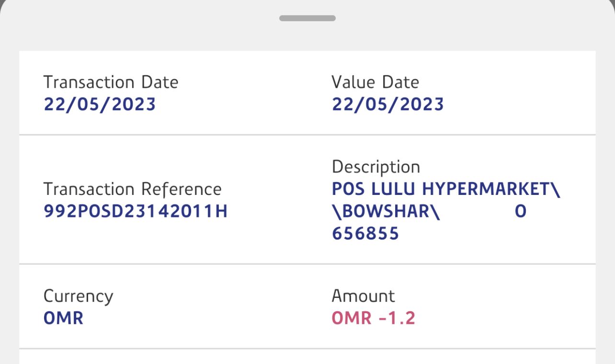Select the transaction date value under Transaction Date
The width and height of the screenshot is (615, 364).
pyautogui.click(x=100, y=104)
